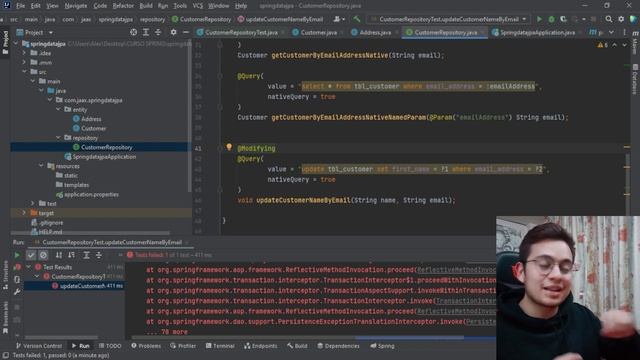Open the File menu

(x=20, y=6)
